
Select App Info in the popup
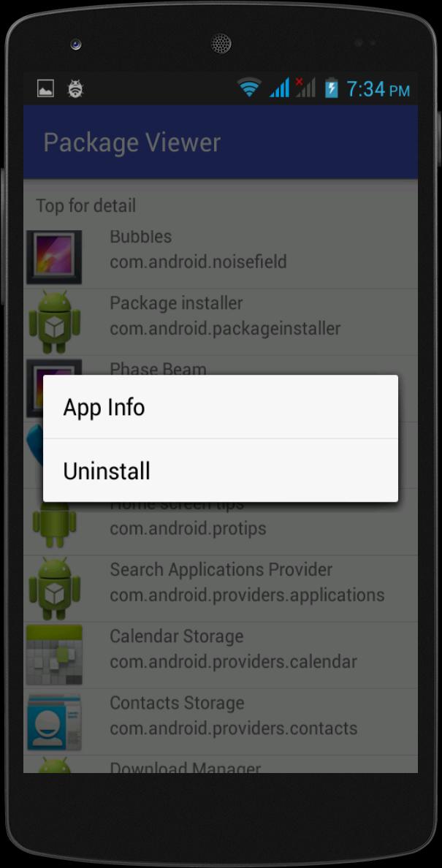[x=220, y=407]
